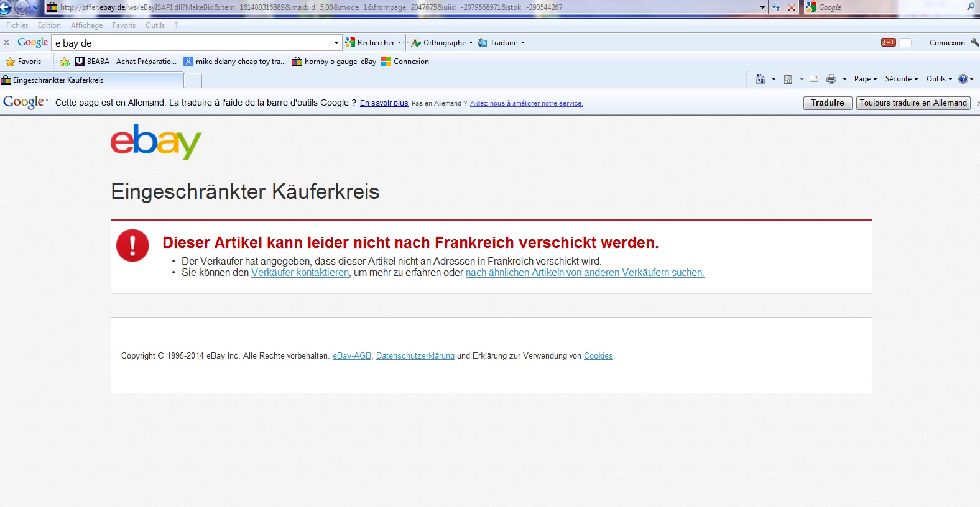
Task: Click the Traduire button in the translation bar
Action: 828,103
